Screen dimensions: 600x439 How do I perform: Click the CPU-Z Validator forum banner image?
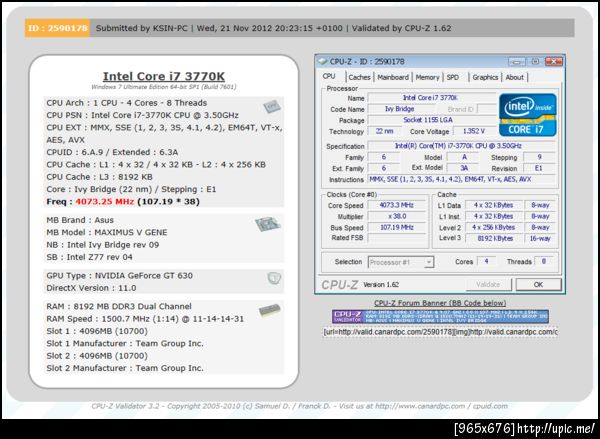click(440, 317)
